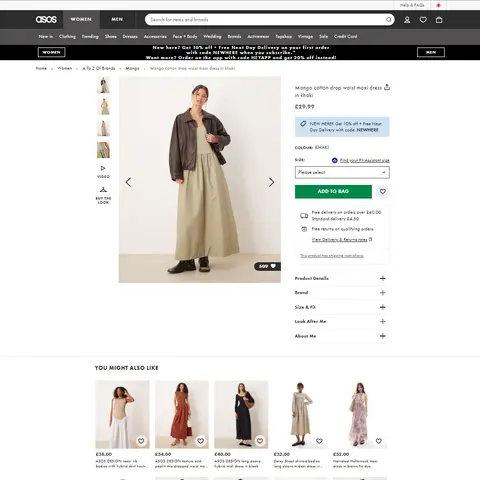The width and height of the screenshot is (480, 480).
Task: Select third product thumbnail
Action: 103,128
